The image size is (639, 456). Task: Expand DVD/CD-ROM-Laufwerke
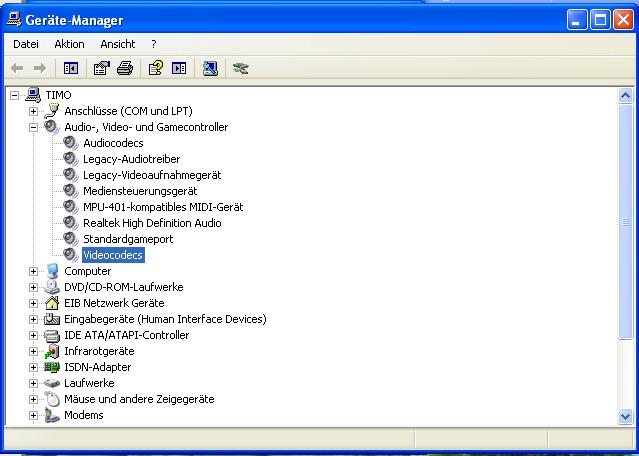pyautogui.click(x=33, y=287)
